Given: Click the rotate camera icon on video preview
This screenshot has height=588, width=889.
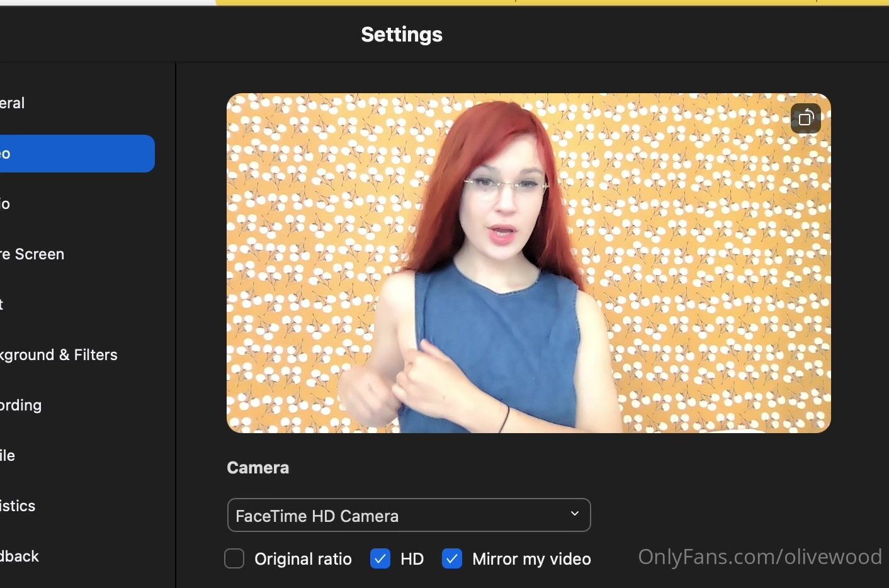Looking at the screenshot, I should pos(805,118).
